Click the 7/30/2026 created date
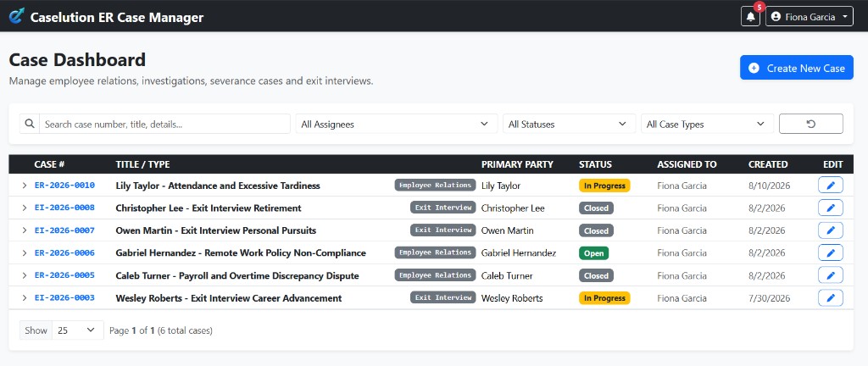This screenshot has width=868, height=366. pos(769,298)
